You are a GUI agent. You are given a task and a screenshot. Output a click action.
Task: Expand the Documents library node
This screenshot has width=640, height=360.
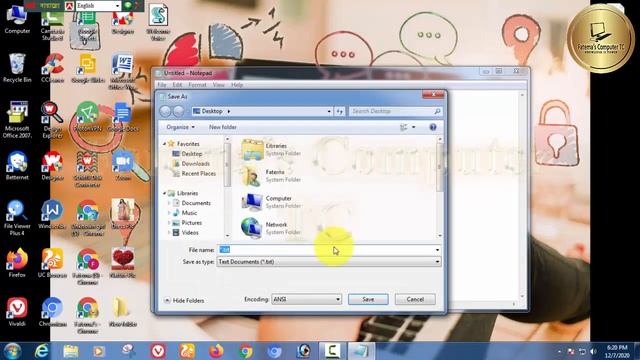[x=169, y=203]
